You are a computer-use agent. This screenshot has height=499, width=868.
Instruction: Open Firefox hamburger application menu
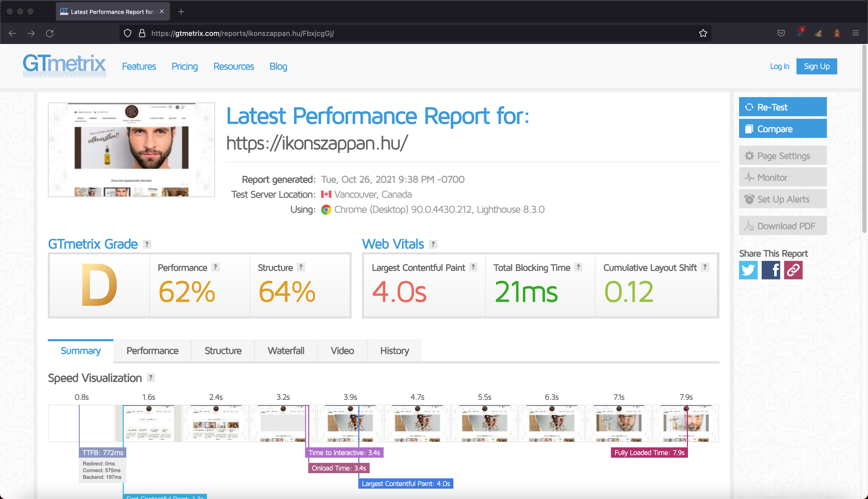855,33
